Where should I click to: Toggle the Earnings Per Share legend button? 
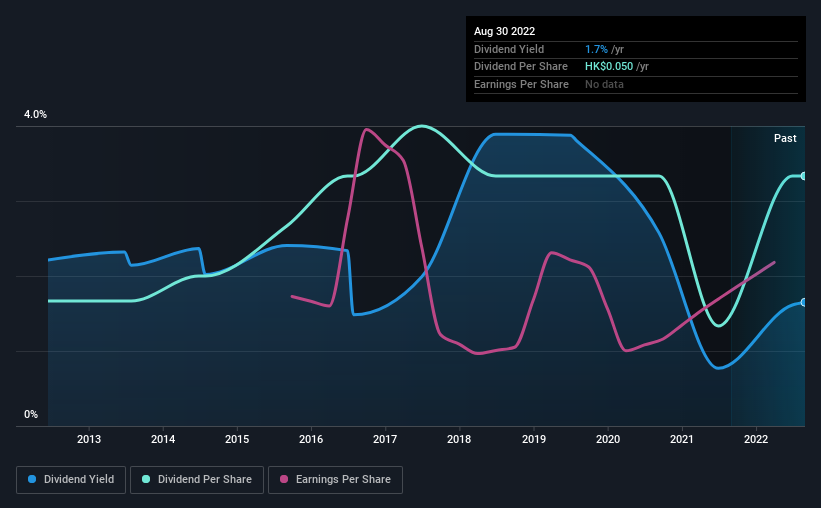tap(335, 480)
